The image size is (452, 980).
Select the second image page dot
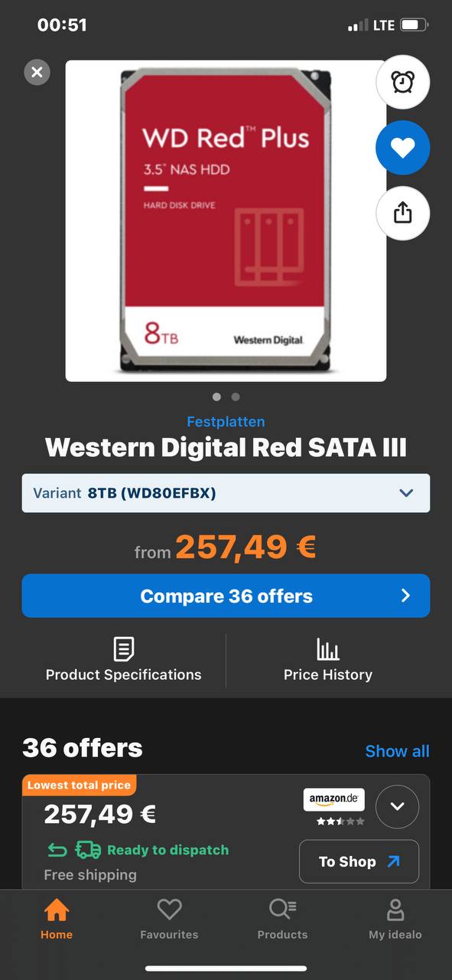(236, 397)
